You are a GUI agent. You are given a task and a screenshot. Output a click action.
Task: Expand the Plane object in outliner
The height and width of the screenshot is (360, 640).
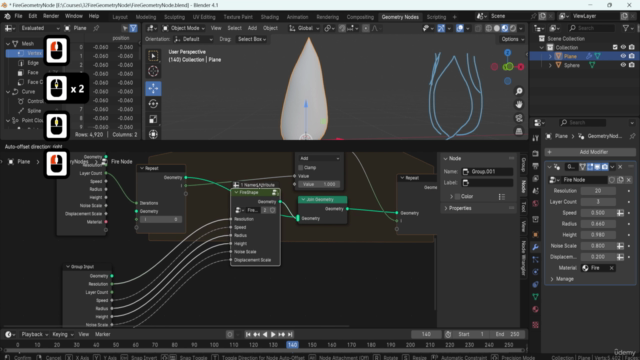click(x=550, y=56)
